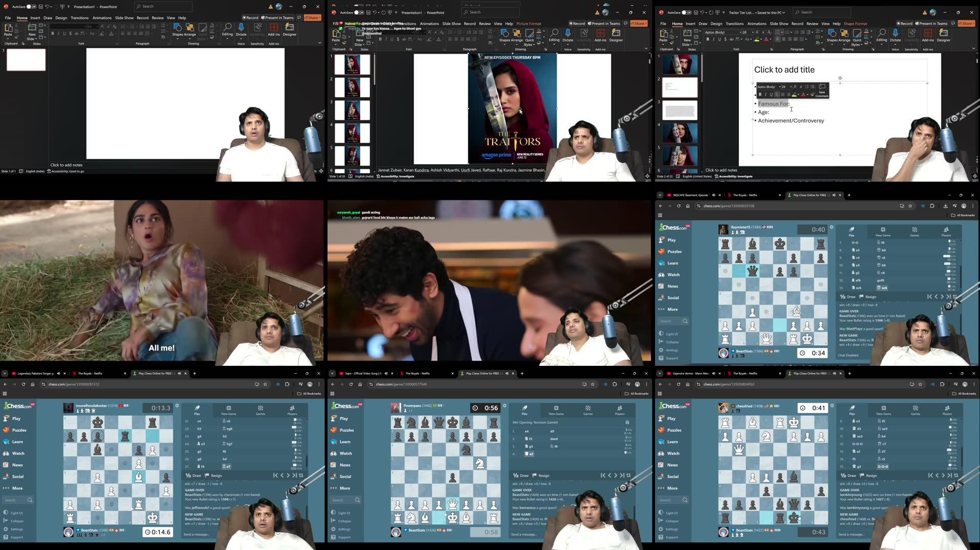Screen dimensions: 980x550
Task: Open Learn in nourelhoudakostas chess sidebar
Action: (x=13, y=442)
